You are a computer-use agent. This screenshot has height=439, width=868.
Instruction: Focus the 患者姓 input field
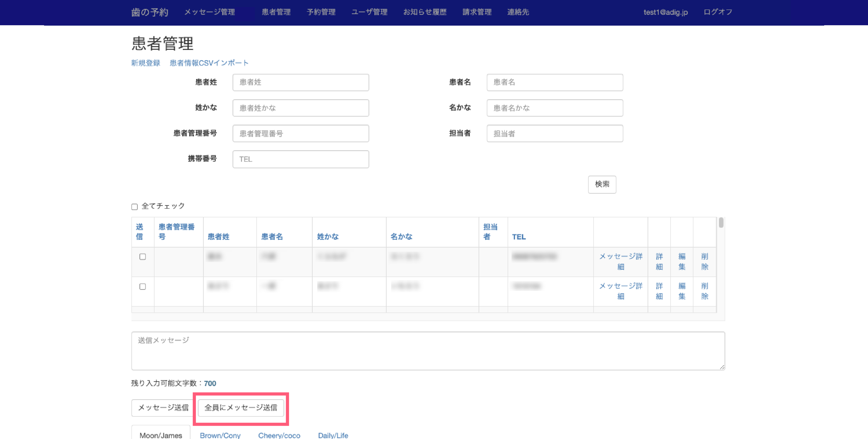(x=300, y=83)
